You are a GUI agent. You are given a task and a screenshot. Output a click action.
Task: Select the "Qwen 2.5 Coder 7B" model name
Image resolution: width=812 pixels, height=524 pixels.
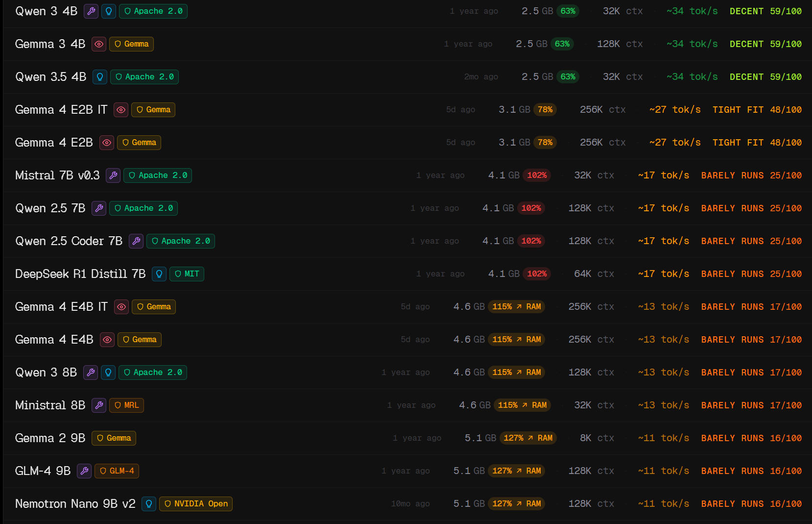click(69, 241)
